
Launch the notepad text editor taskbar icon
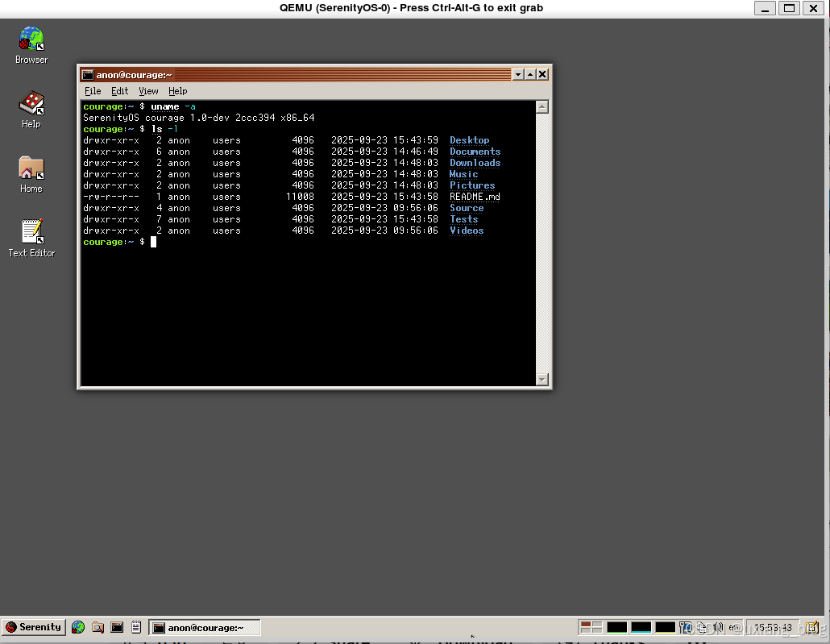coord(136,627)
